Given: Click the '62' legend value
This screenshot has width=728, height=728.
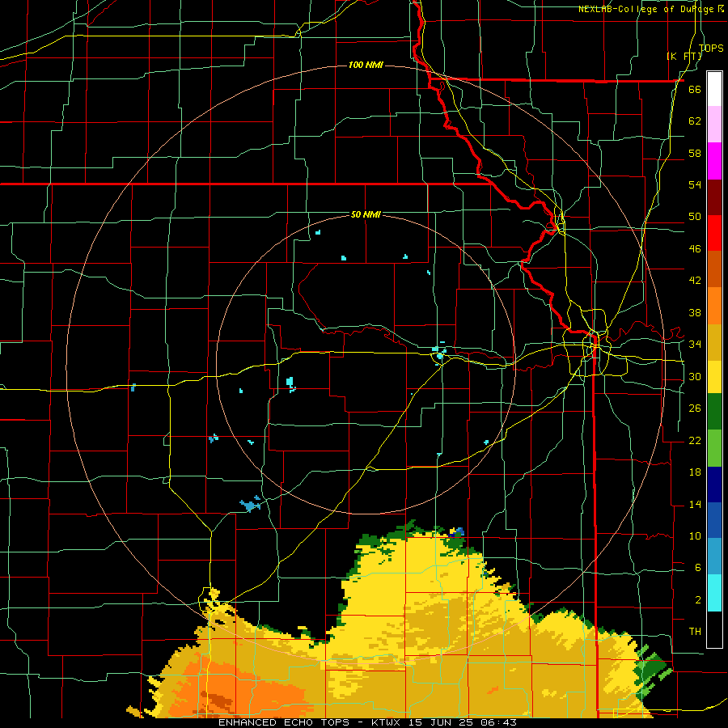Looking at the screenshot, I should tap(695, 121).
